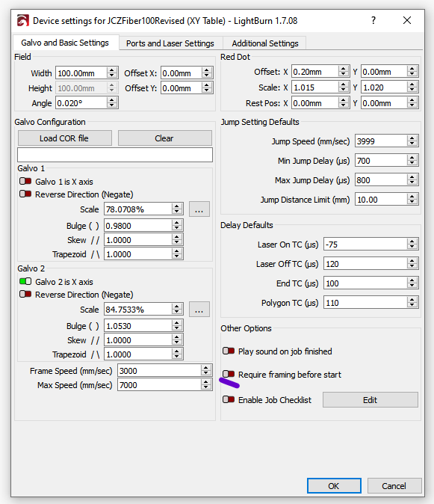Adjust Galvo 1 Skew spinner arrows

pyautogui.click(x=177, y=239)
